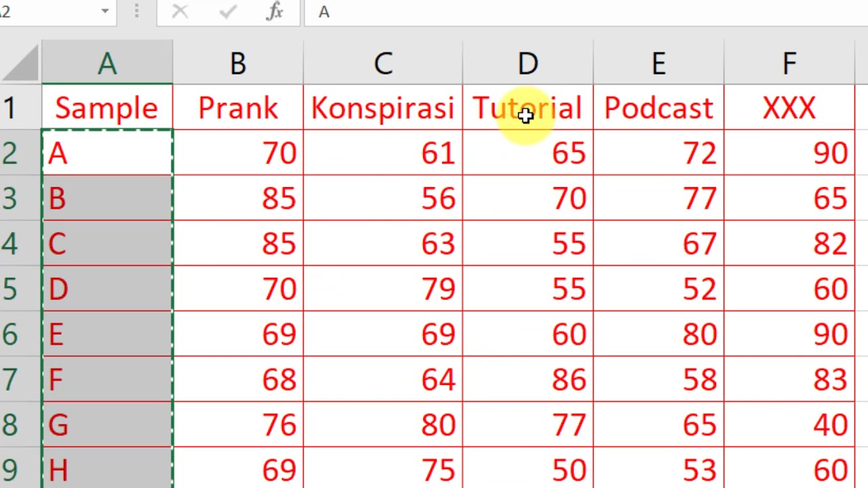
Task: Click Konspirasi value 61 in row 2
Action: [383, 153]
